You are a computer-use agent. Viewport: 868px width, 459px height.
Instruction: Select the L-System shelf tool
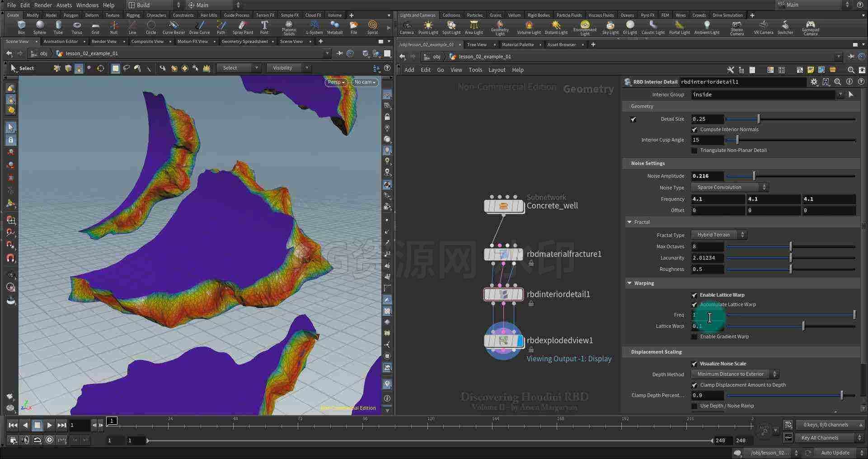click(x=314, y=27)
